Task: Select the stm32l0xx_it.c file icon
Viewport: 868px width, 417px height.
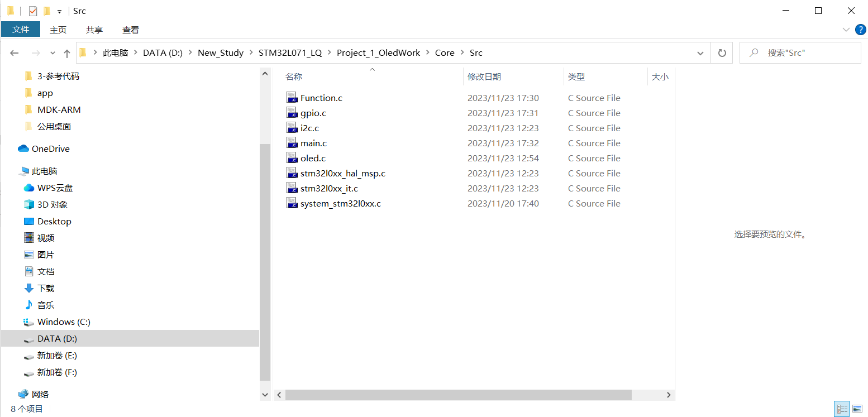Action: pyautogui.click(x=292, y=188)
